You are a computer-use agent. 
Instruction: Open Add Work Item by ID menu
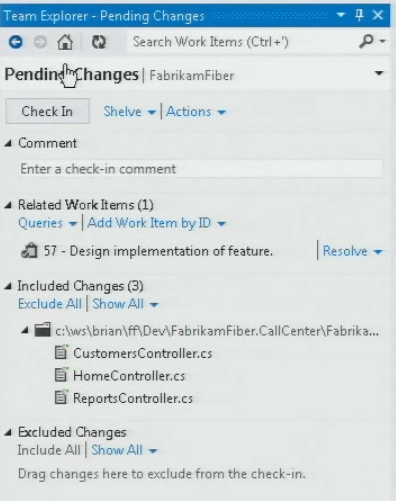[x=157, y=223]
